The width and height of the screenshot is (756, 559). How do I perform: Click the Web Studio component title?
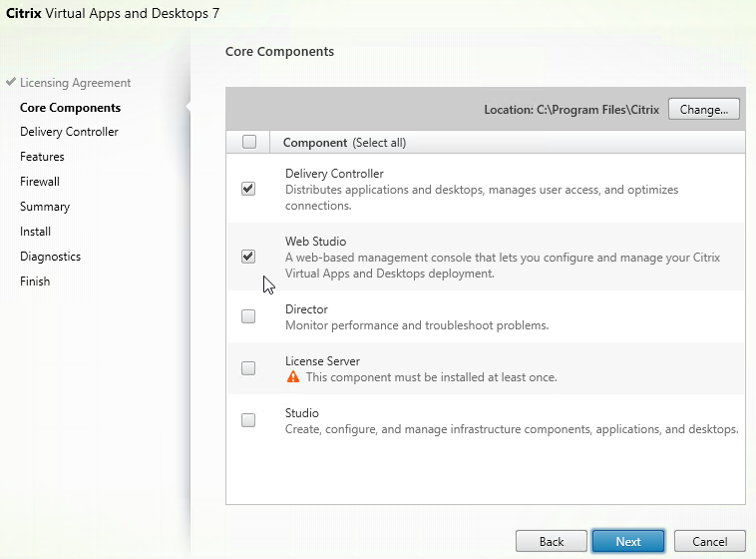tap(316, 242)
